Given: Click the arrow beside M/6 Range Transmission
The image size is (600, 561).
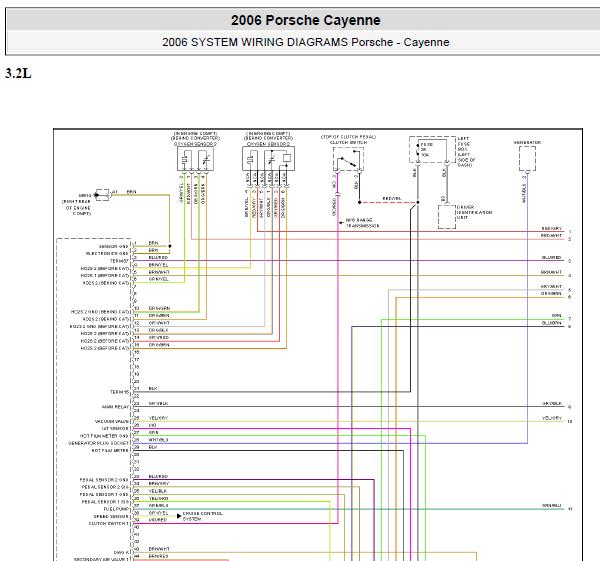Looking at the screenshot, I should (341, 223).
